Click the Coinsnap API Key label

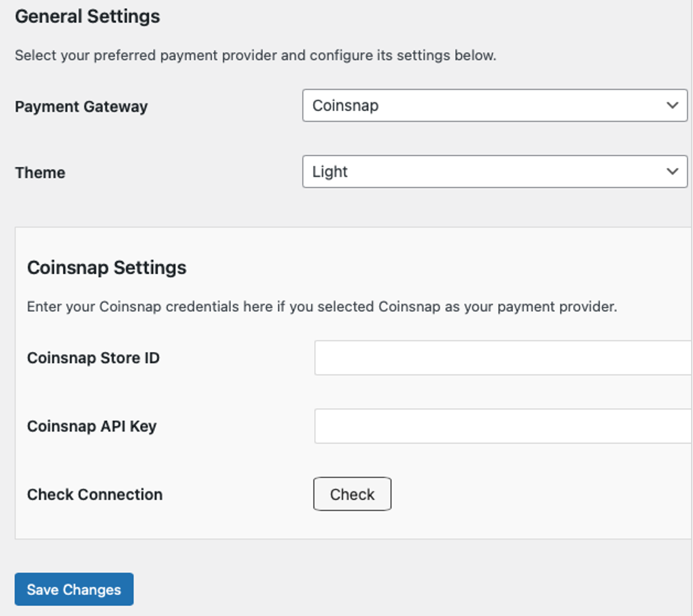pyautogui.click(x=92, y=426)
